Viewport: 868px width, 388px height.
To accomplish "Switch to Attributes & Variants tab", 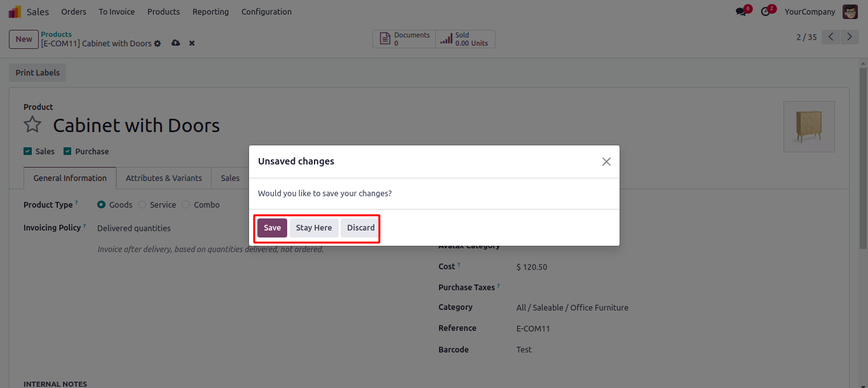I will pos(163,178).
